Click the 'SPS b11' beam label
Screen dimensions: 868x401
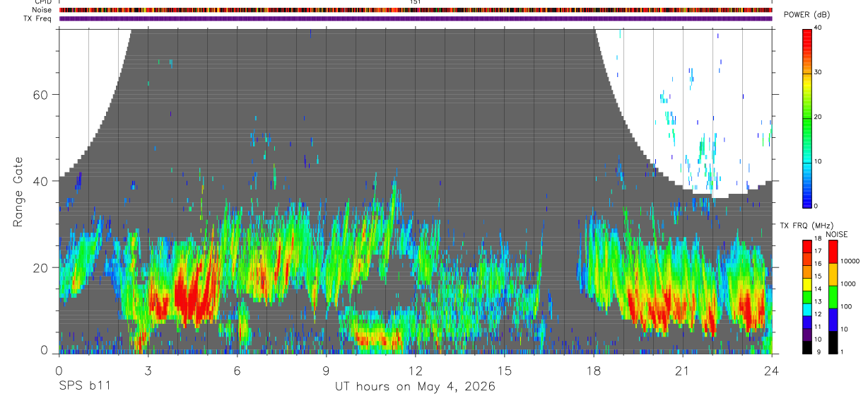pos(83,386)
